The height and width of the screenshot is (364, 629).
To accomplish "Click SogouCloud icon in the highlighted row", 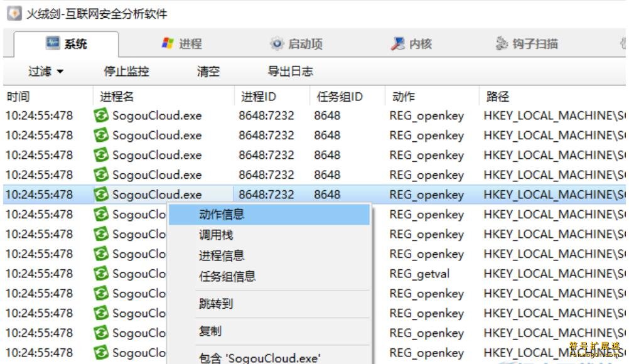I will [x=101, y=195].
